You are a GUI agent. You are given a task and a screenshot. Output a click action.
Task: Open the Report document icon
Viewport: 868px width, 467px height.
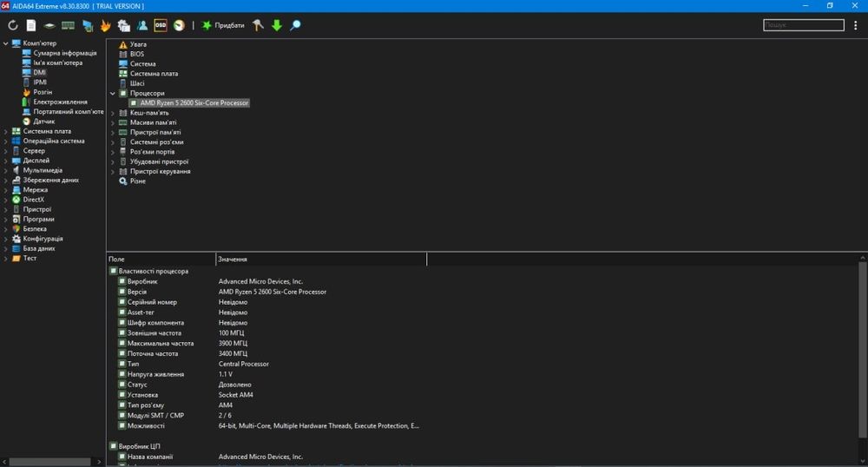pyautogui.click(x=31, y=25)
